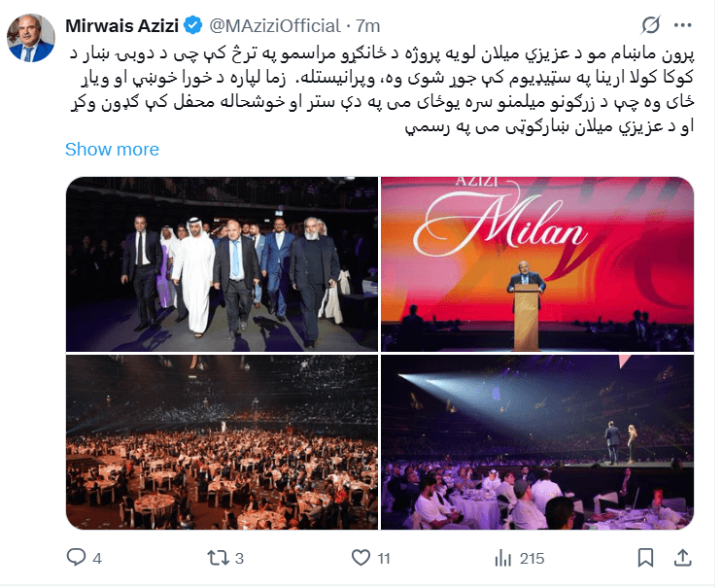The width and height of the screenshot is (722, 588).
Task: Open the Azizi Milan podium photo
Action: [537, 264]
